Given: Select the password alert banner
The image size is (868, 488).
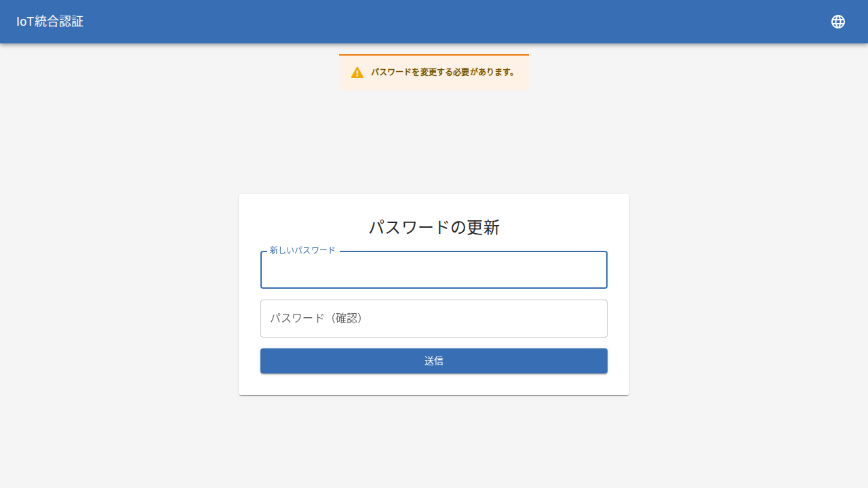Looking at the screenshot, I should [x=434, y=72].
